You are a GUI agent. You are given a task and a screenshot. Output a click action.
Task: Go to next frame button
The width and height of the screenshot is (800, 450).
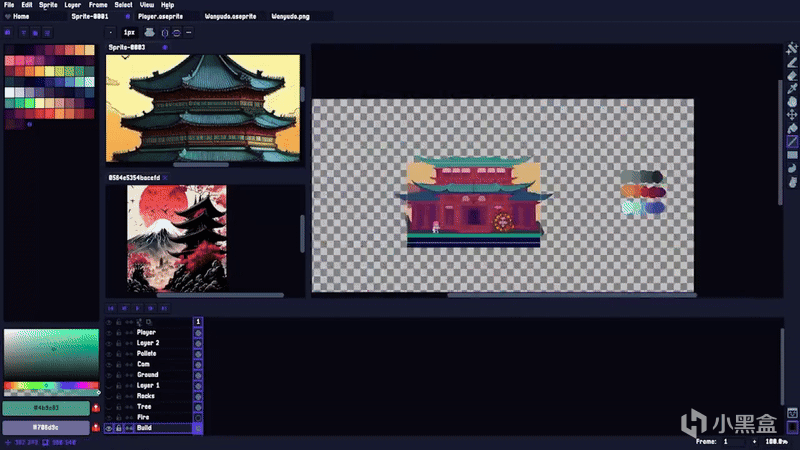pos(151,308)
